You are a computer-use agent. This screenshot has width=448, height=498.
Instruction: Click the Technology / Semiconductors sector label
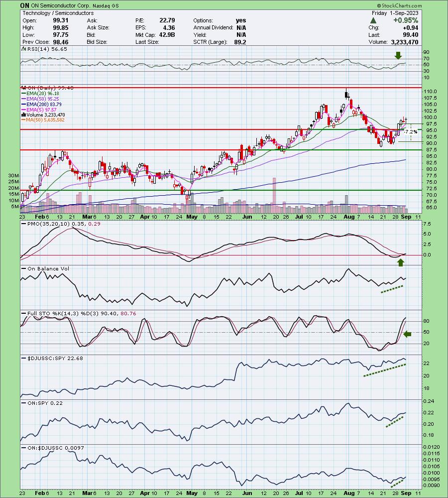point(58,13)
